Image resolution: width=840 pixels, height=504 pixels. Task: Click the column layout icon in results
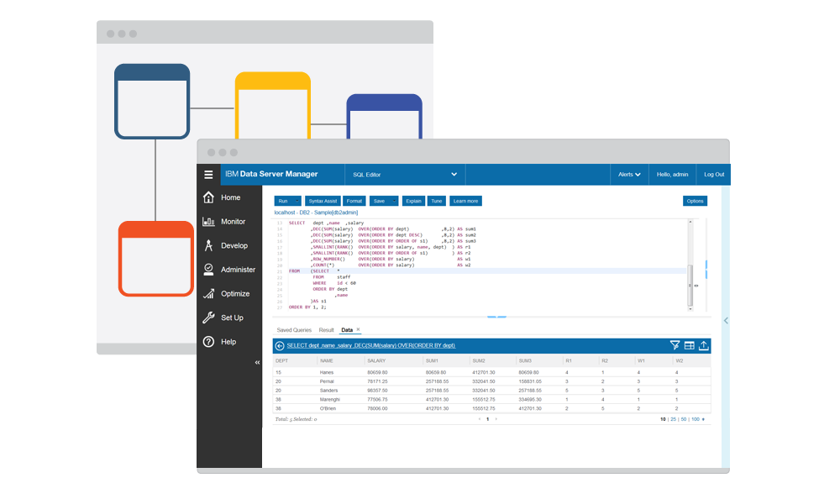[x=690, y=345]
